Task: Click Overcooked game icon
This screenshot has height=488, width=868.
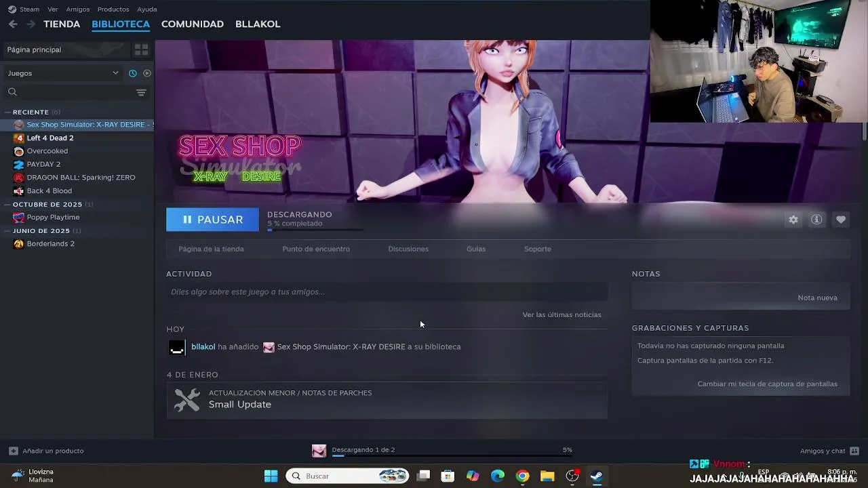Action: [19, 151]
